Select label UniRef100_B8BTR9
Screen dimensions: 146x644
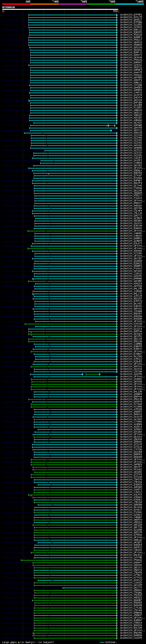click(x=131, y=173)
